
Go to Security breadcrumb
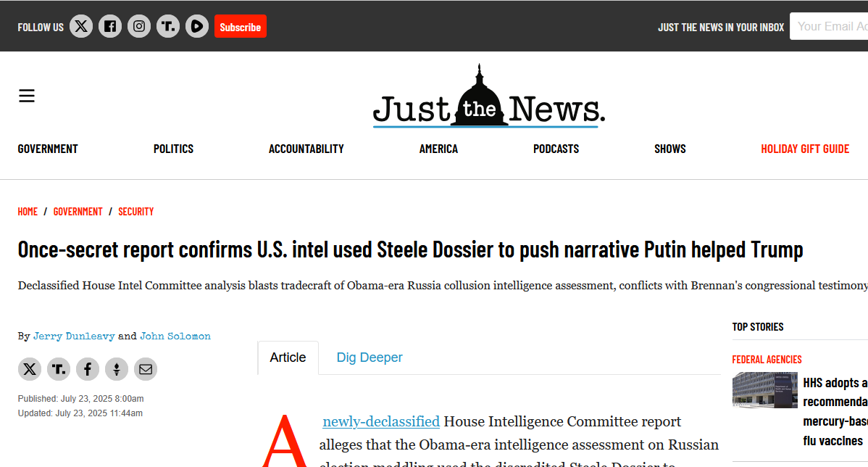[x=136, y=212]
